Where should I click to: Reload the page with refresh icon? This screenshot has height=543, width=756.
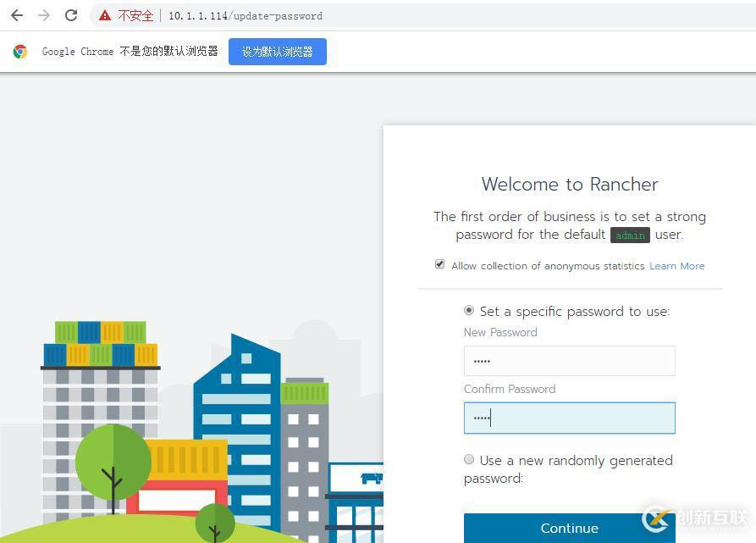[x=71, y=15]
